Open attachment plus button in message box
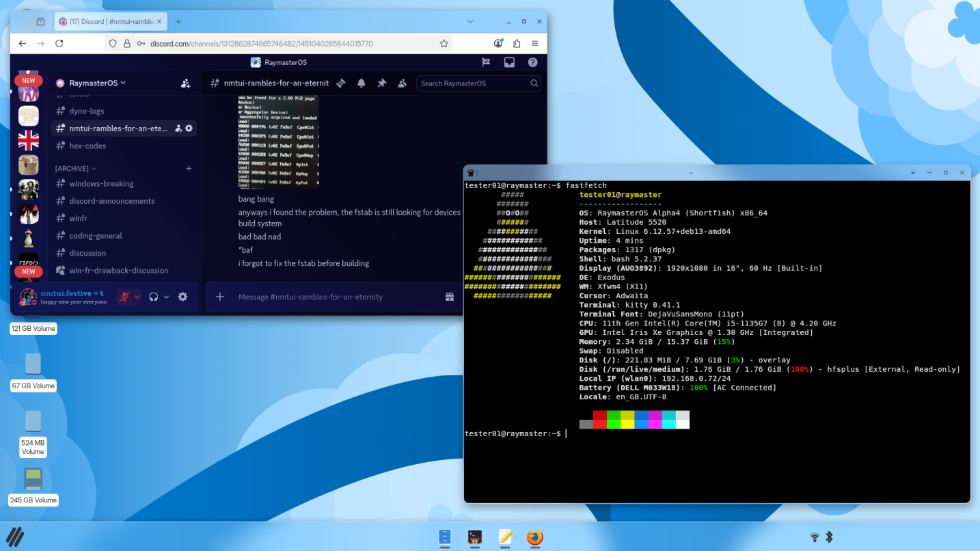This screenshot has height=551, width=980. (220, 297)
